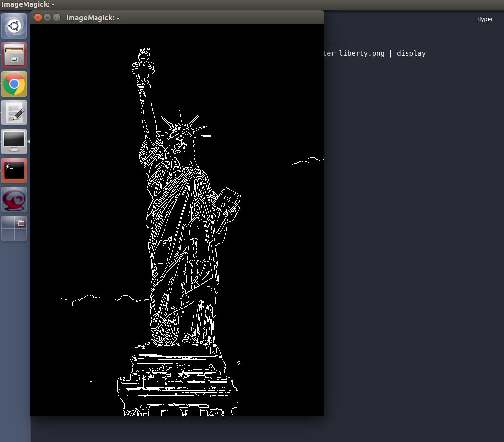Open Google Chrome from the launcher
The image size is (504, 442).
tap(14, 84)
